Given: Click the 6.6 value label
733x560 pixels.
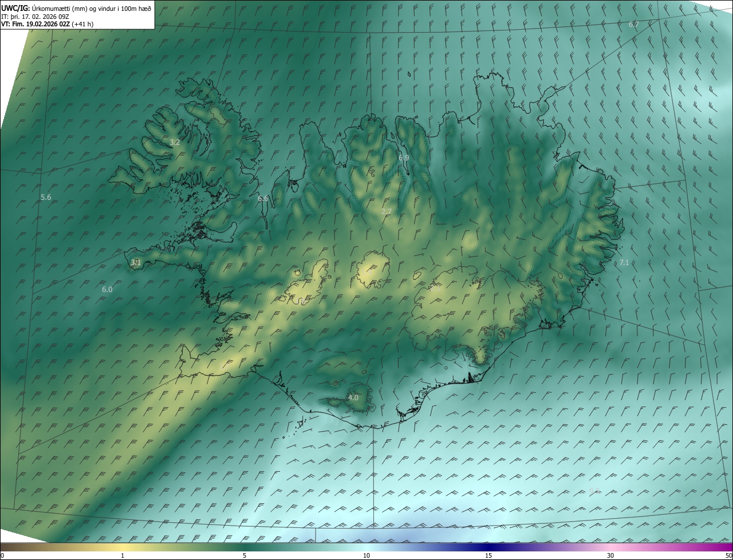Looking at the screenshot, I should pos(263,198).
